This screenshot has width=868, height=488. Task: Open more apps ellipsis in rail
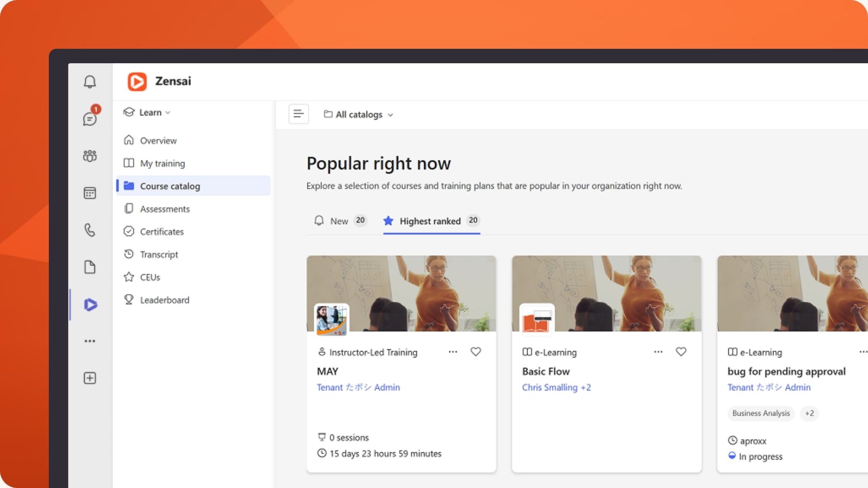pyautogui.click(x=90, y=341)
